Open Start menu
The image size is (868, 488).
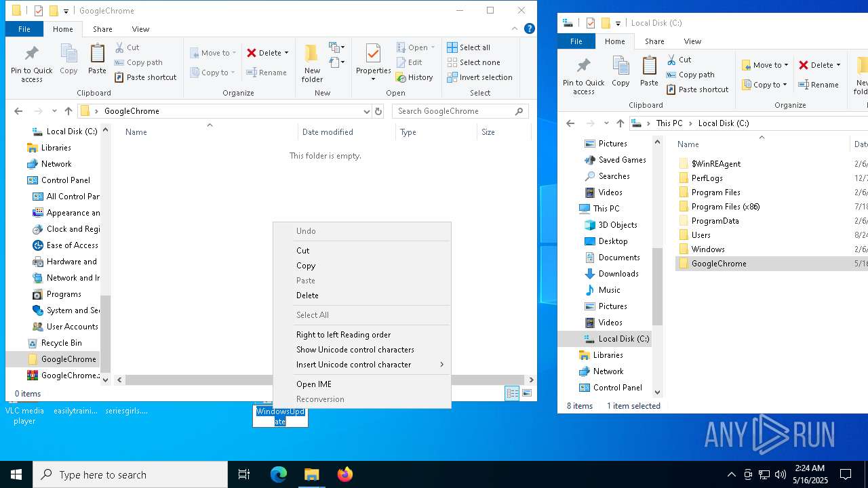point(16,474)
